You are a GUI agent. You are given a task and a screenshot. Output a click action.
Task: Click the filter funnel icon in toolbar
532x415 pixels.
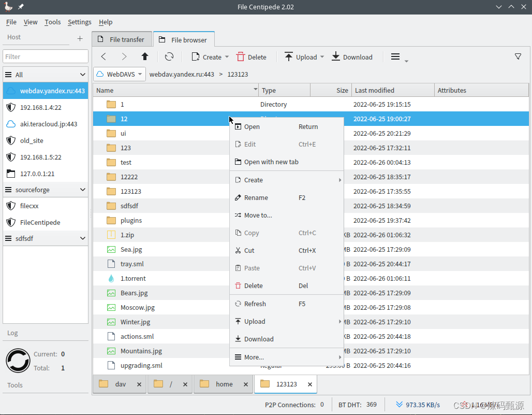click(x=518, y=56)
